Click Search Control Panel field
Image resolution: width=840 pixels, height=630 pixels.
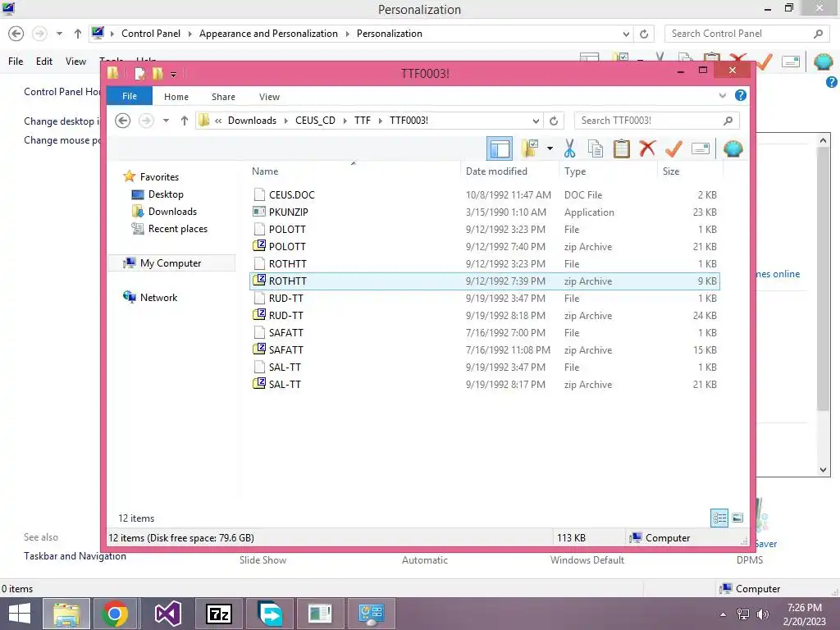point(747,33)
